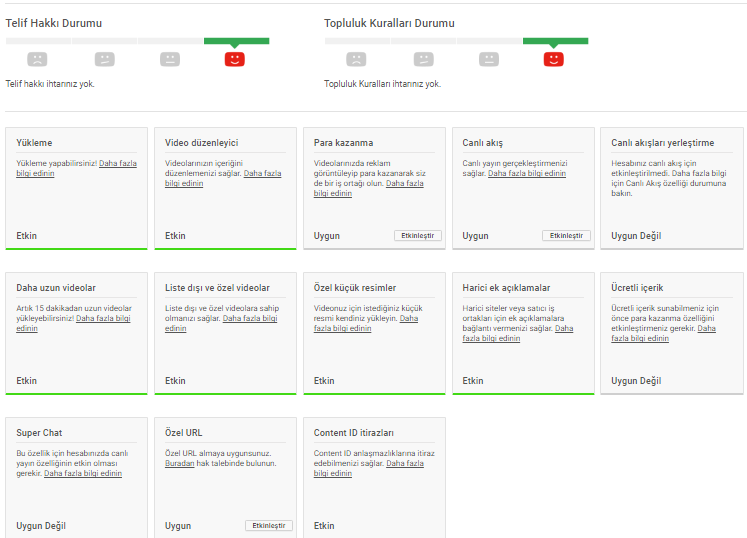Click the red smiley icon under Telif Hakkı Durumu
This screenshot has width=747, height=538.
tap(234, 59)
